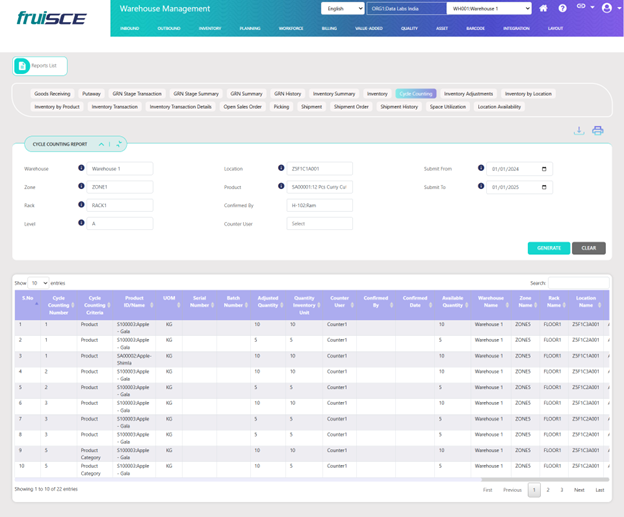Switch to the Inventory Adjustments tab

[468, 93]
